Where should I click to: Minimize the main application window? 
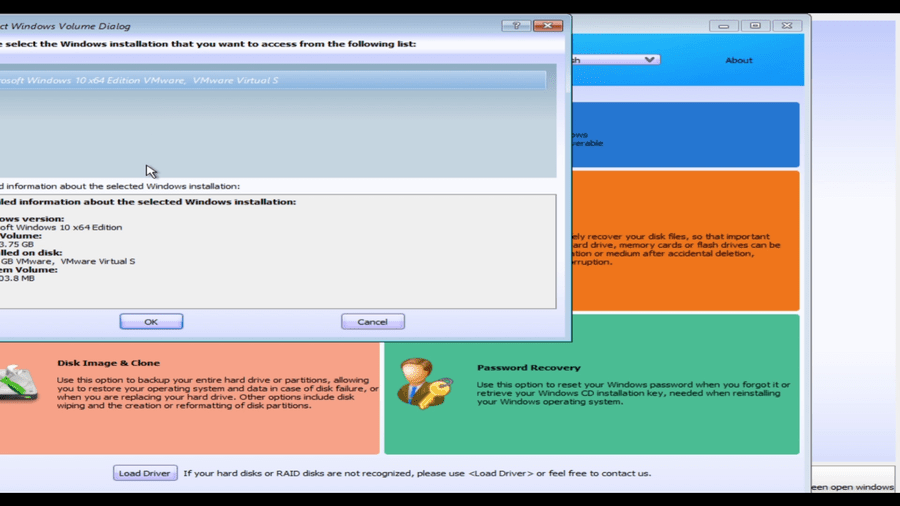(x=723, y=26)
